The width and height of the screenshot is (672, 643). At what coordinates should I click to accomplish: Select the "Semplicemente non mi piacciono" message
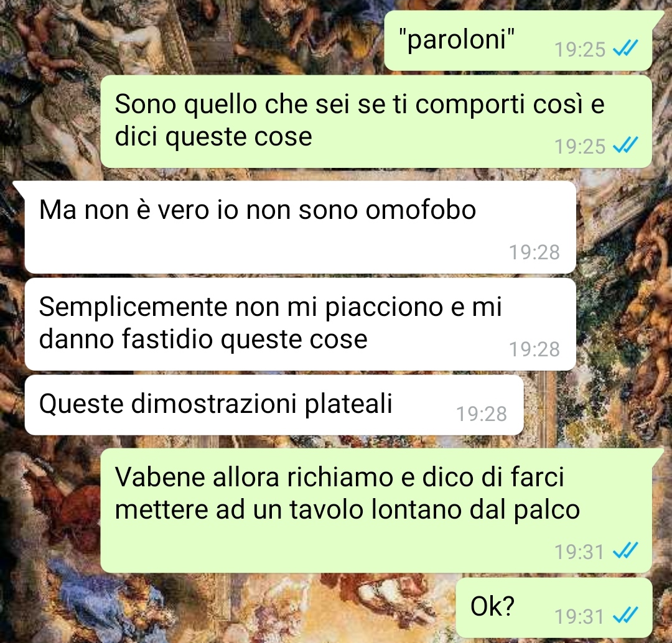click(300, 324)
